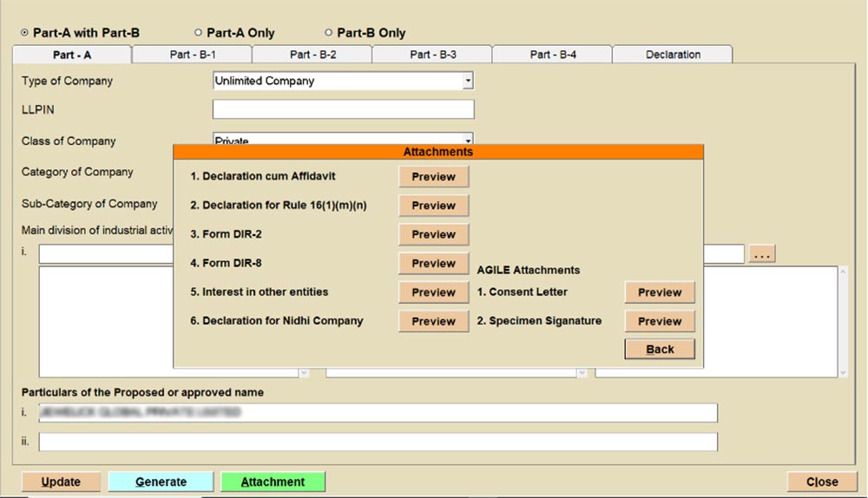Click Back in the Attachments dialog

[660, 349]
